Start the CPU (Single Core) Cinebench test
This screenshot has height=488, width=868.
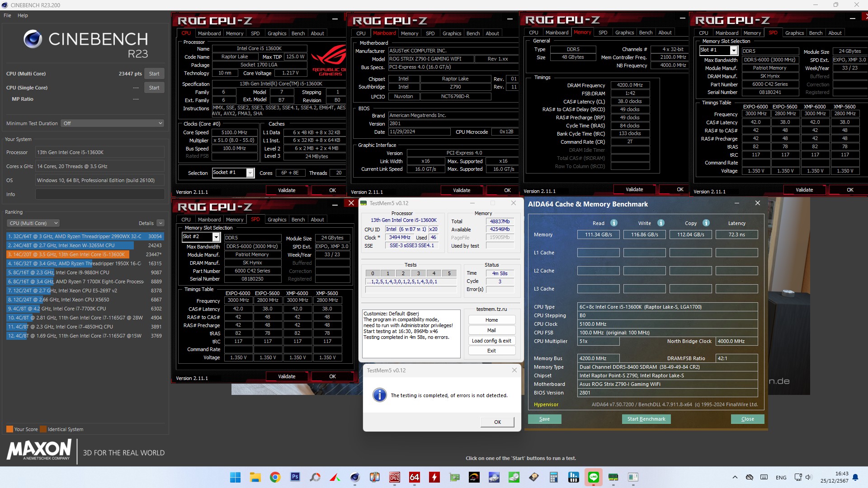tap(154, 88)
